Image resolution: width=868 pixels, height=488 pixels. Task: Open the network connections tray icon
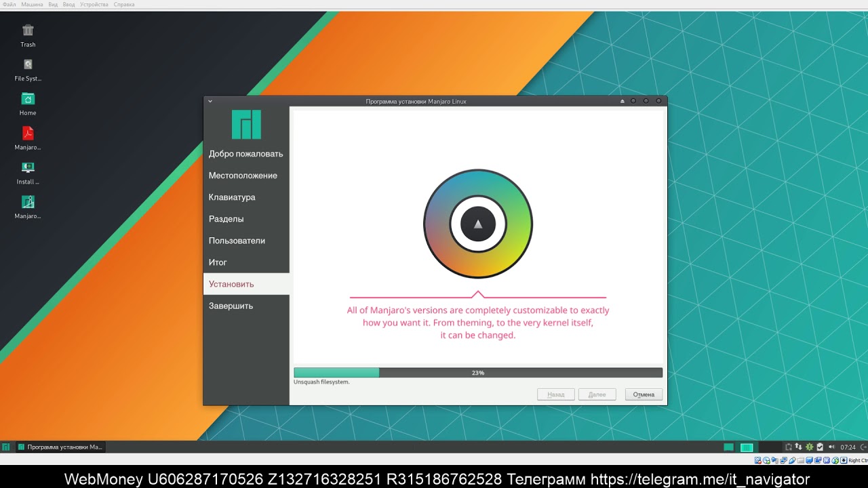[x=799, y=447]
